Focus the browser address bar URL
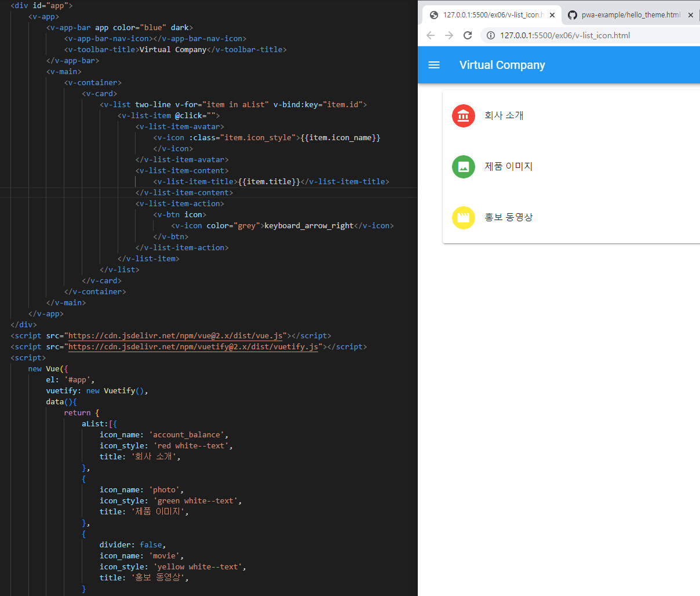 click(565, 35)
